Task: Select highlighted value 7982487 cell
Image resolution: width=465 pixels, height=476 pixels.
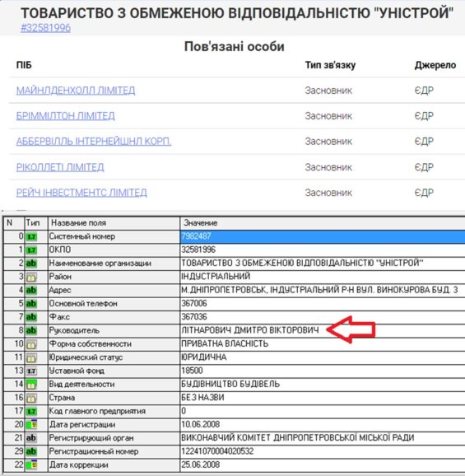Action: coord(323,236)
